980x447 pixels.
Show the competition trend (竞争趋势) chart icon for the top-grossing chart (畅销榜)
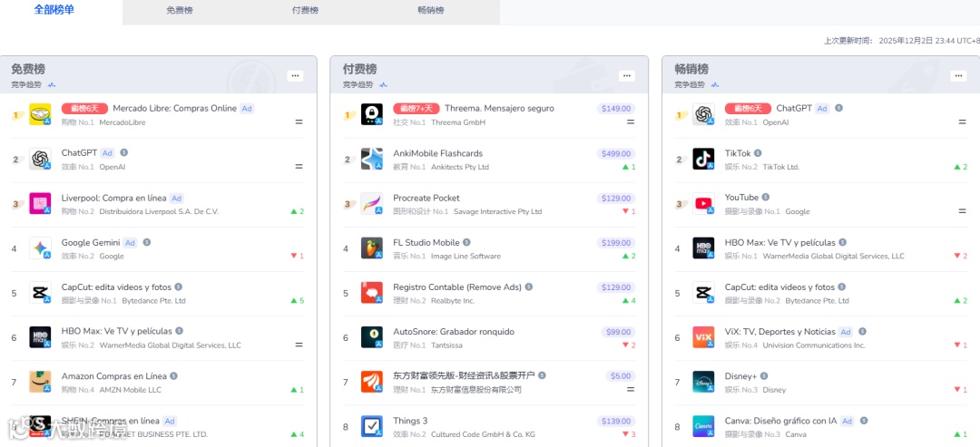[x=715, y=85]
